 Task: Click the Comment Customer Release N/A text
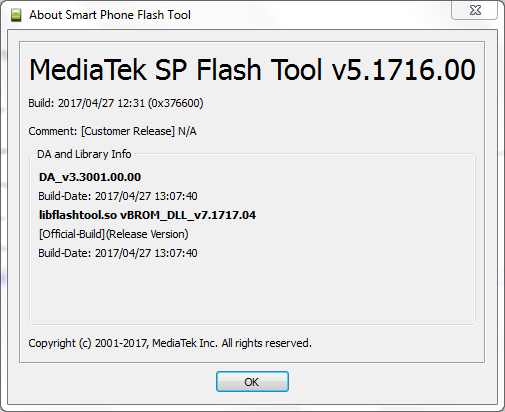click(112, 131)
